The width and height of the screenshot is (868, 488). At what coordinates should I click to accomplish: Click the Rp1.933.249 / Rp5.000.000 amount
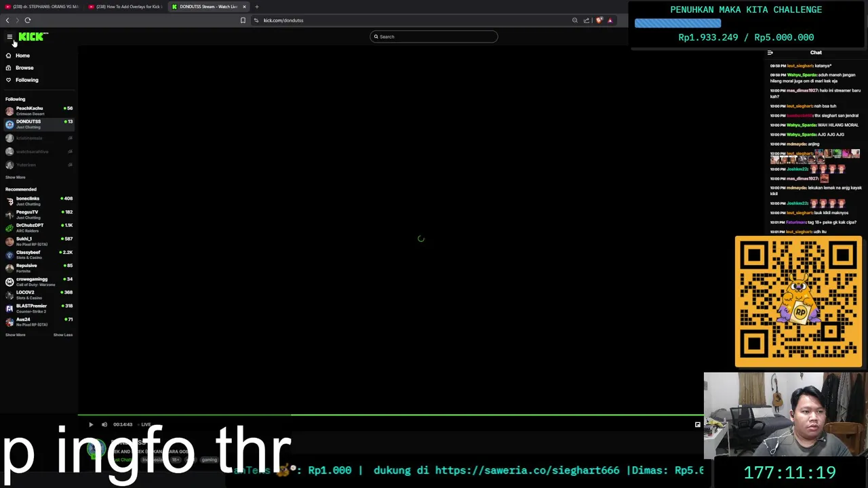pyautogui.click(x=746, y=37)
